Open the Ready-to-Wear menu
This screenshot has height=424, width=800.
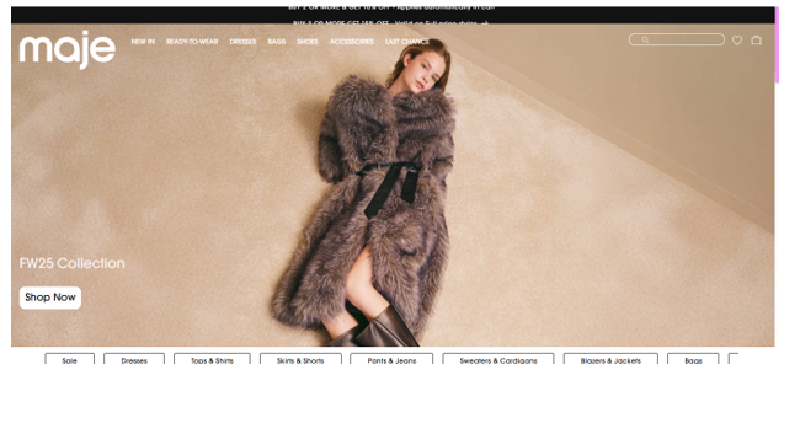click(x=192, y=42)
